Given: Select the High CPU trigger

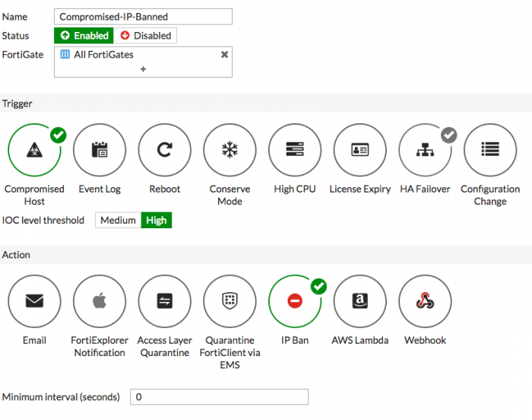Looking at the screenshot, I should pyautogui.click(x=295, y=150).
